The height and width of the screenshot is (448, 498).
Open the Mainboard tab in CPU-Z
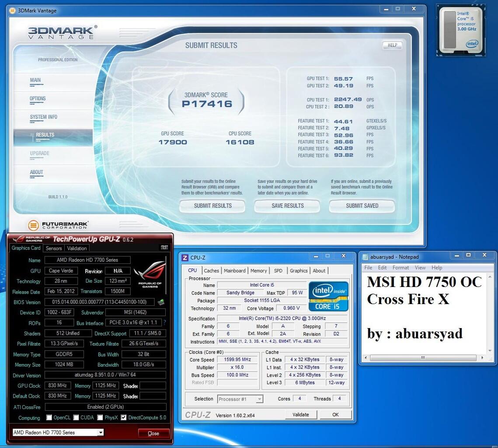234,271
